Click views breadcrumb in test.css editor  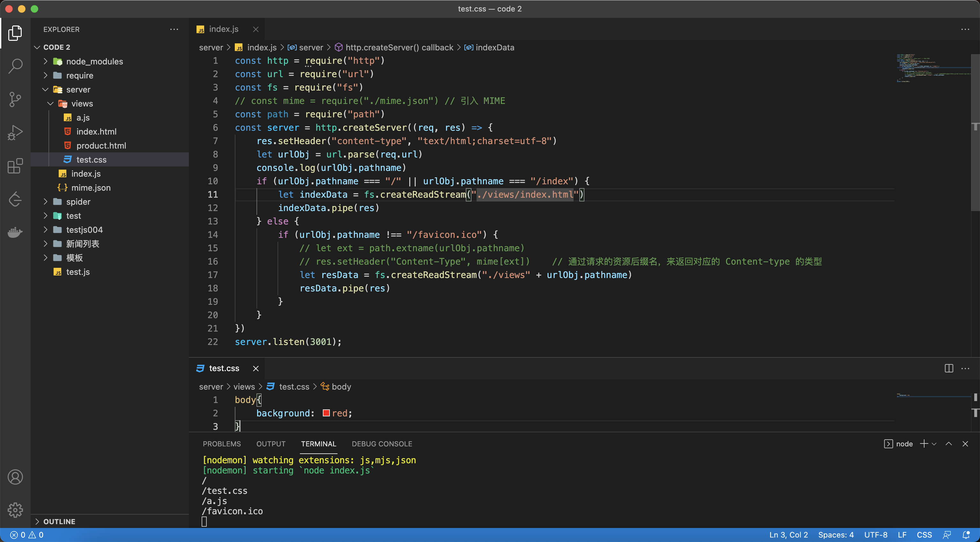click(x=244, y=386)
